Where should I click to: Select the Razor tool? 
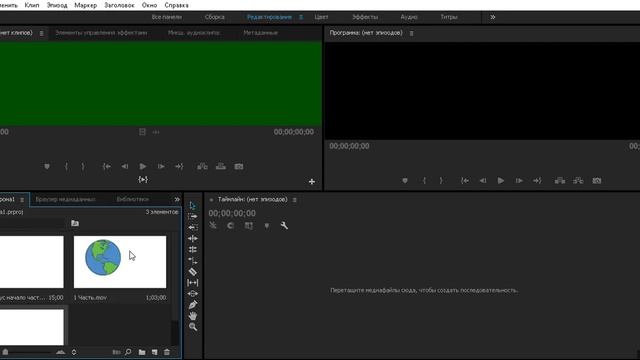[x=193, y=271]
